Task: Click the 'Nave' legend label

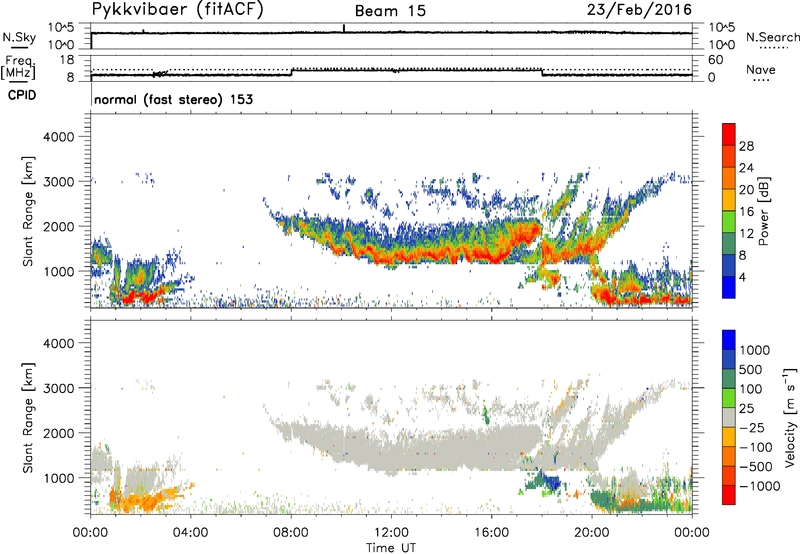Action: [x=760, y=70]
